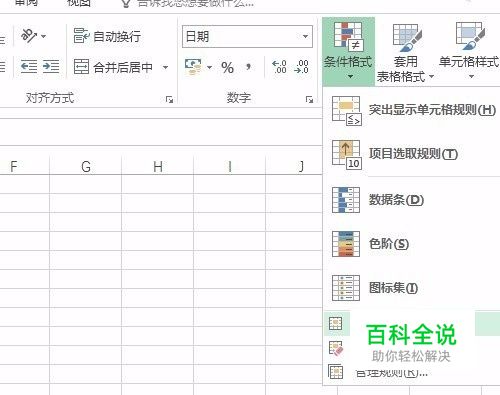
Task: Click Manage Rules (管理规则) entry
Action: point(392,373)
